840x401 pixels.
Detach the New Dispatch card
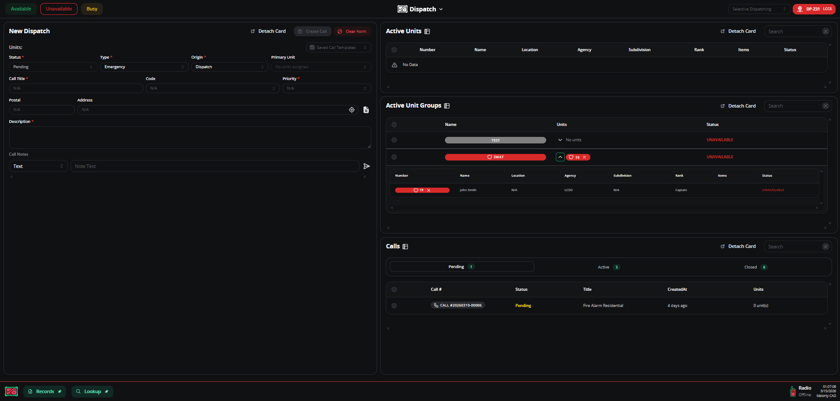[268, 32]
